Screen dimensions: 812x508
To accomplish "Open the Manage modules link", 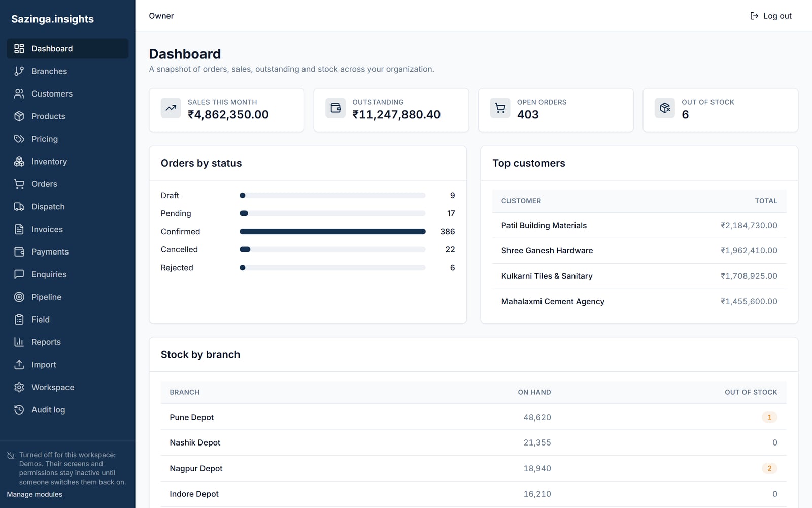I will coord(35,494).
